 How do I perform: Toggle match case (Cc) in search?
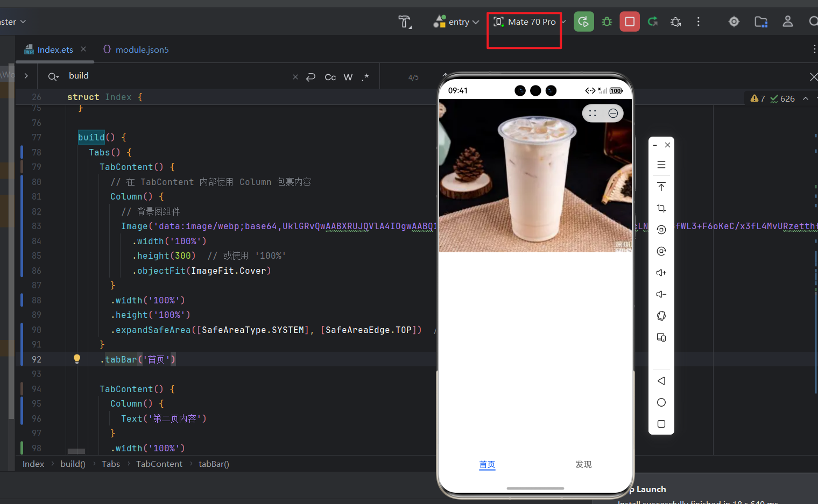coord(330,77)
